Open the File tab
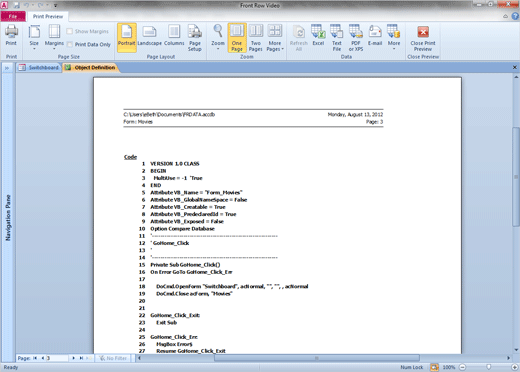The height and width of the screenshot is (372, 520). tap(13, 16)
